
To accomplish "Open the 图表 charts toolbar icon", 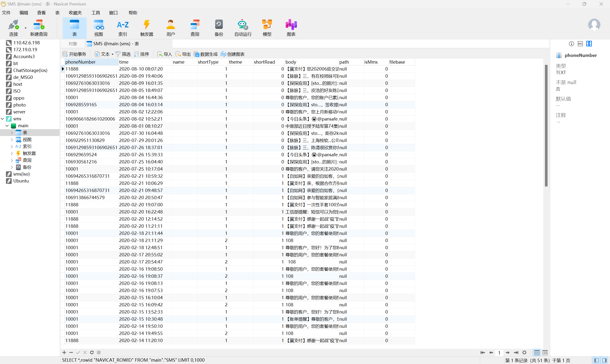I will tap(291, 28).
